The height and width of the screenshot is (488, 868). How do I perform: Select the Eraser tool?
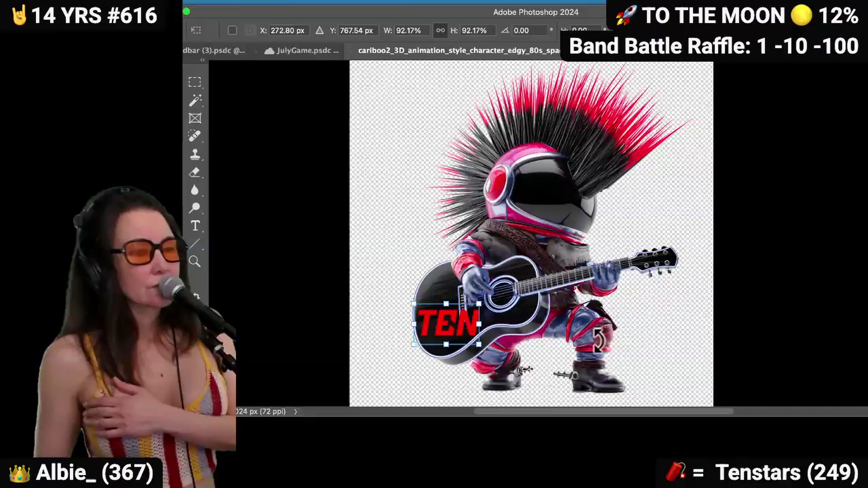(195, 172)
